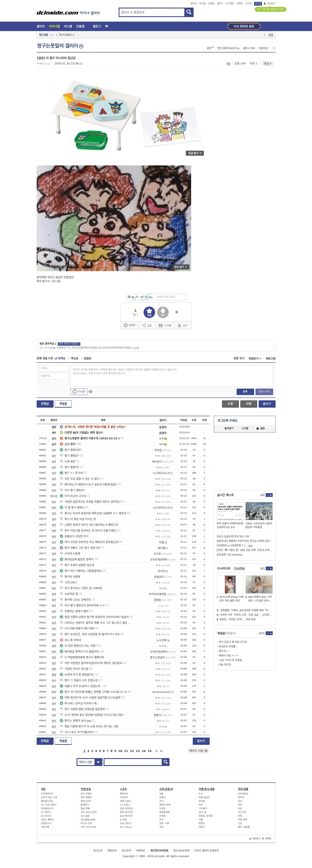Click the 등록 comment submit button
Viewport: 312px width, 868px height.
coord(245,392)
